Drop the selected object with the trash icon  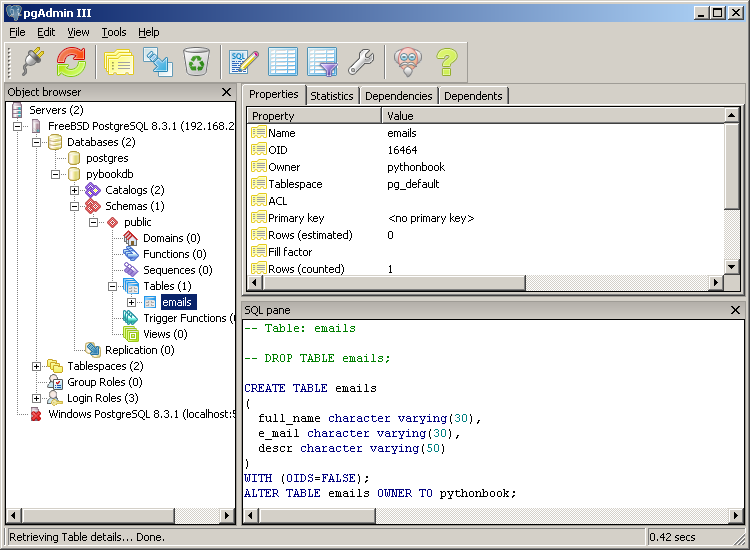point(196,62)
